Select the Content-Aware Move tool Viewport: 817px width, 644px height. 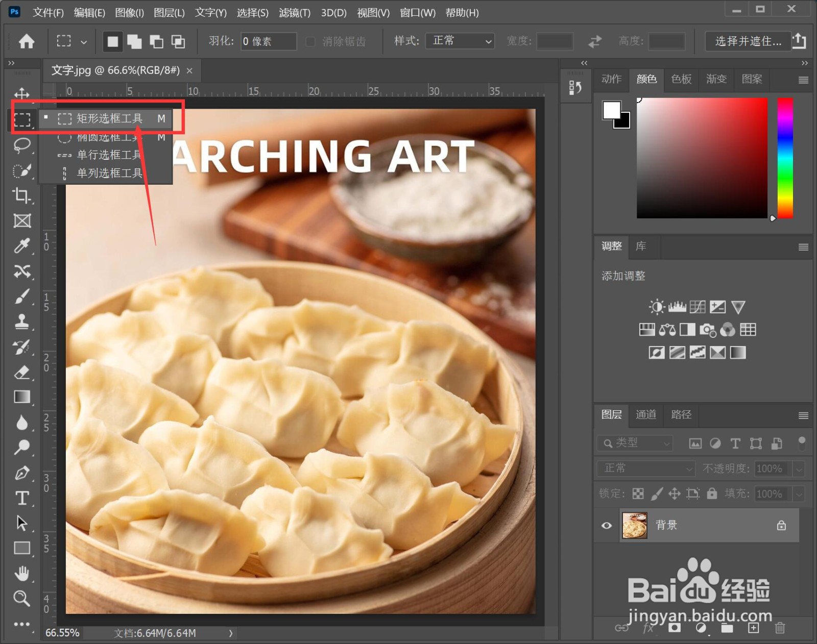click(21, 271)
